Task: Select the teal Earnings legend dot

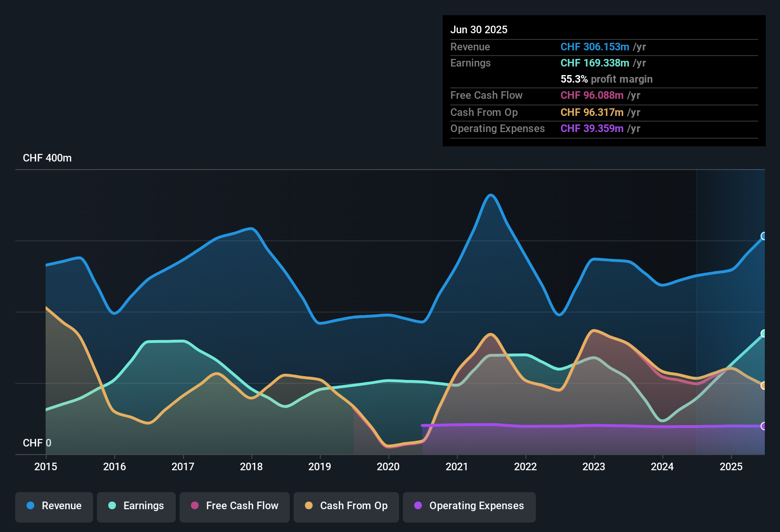Action: [x=111, y=506]
